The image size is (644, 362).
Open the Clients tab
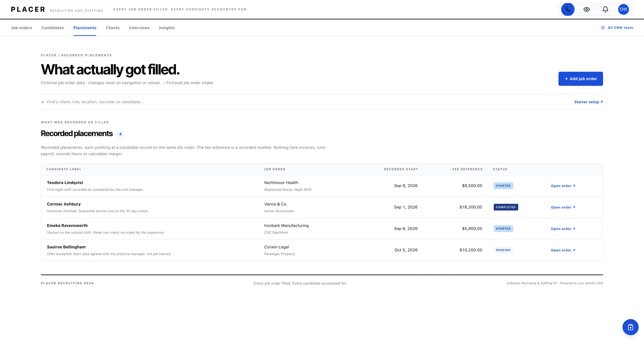coord(113,28)
